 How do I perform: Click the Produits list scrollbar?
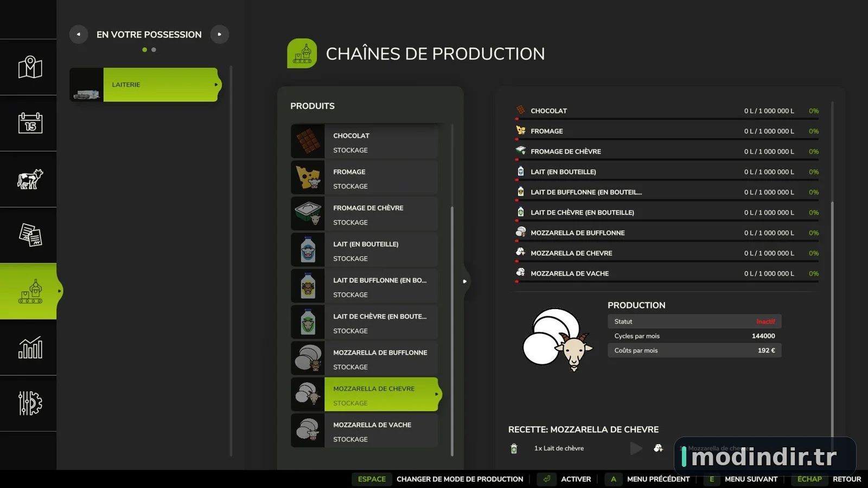click(x=452, y=331)
